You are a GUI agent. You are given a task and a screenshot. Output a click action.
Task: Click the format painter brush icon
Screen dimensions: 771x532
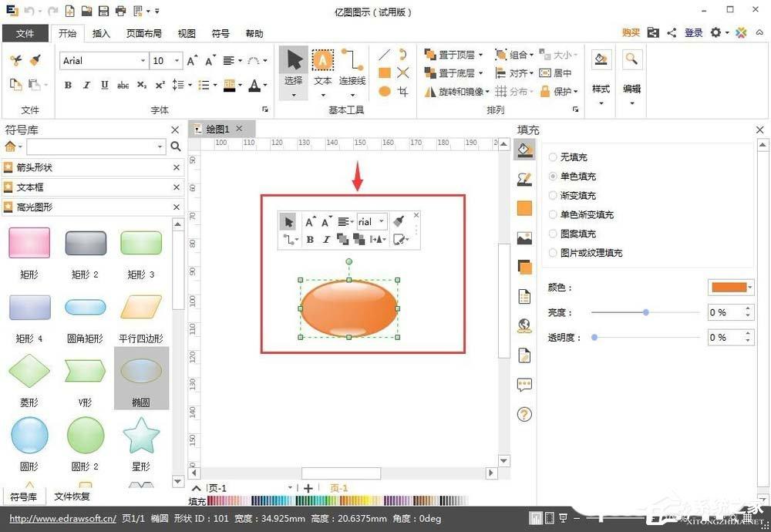pos(35,60)
